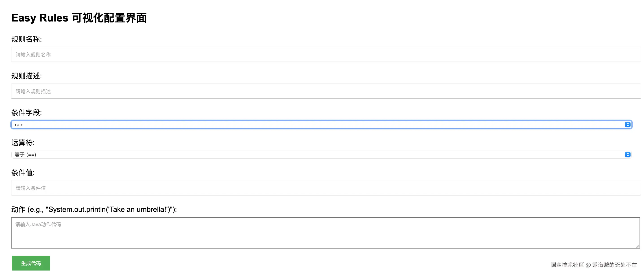This screenshot has height=275, width=644.
Task: Click the 等于 (==) operator value text
Action: pos(26,155)
